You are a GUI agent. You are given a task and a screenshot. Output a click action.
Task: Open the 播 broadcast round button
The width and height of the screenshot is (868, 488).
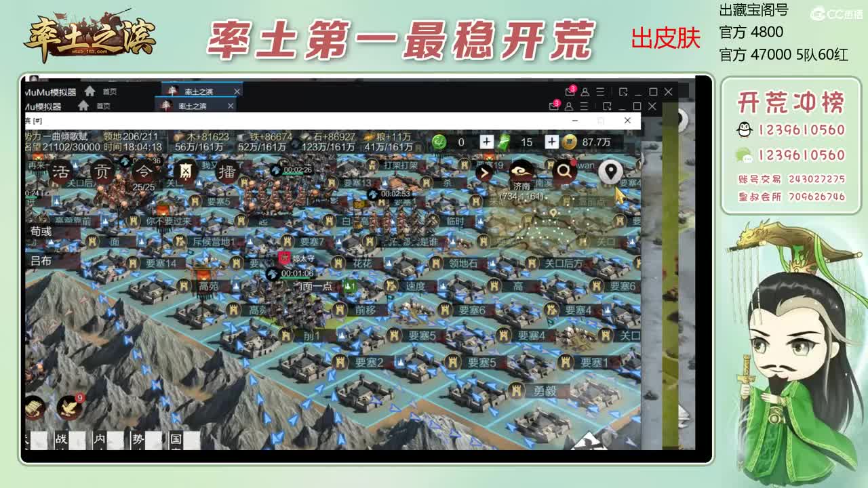coord(227,171)
